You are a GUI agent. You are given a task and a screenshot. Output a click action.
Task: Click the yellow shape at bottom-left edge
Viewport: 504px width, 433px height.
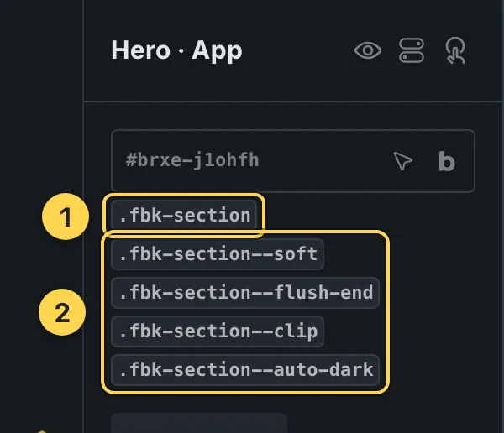(x=42, y=431)
